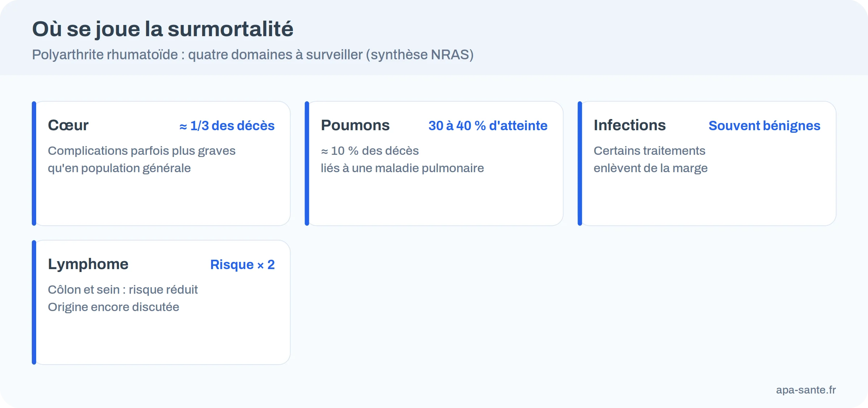This screenshot has height=408, width=868.
Task: Click '≈ 10 % des décès' text
Action: pos(370,150)
